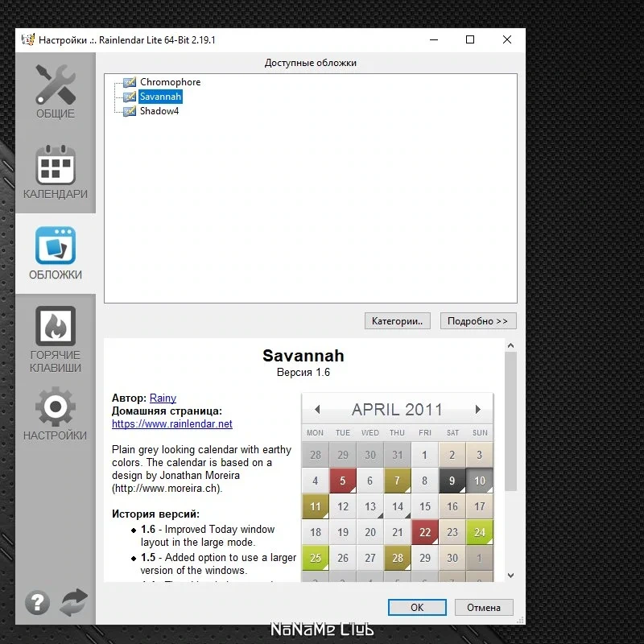This screenshot has height=644, width=644.
Task: Click the История версий: heading
Action: click(x=155, y=514)
